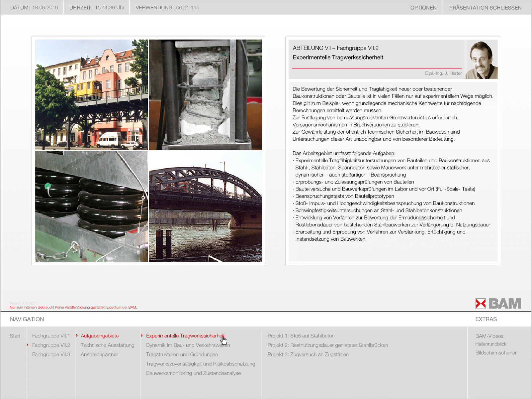Open the crushed concrete column photo
532x399 pixels.
(x=205, y=95)
